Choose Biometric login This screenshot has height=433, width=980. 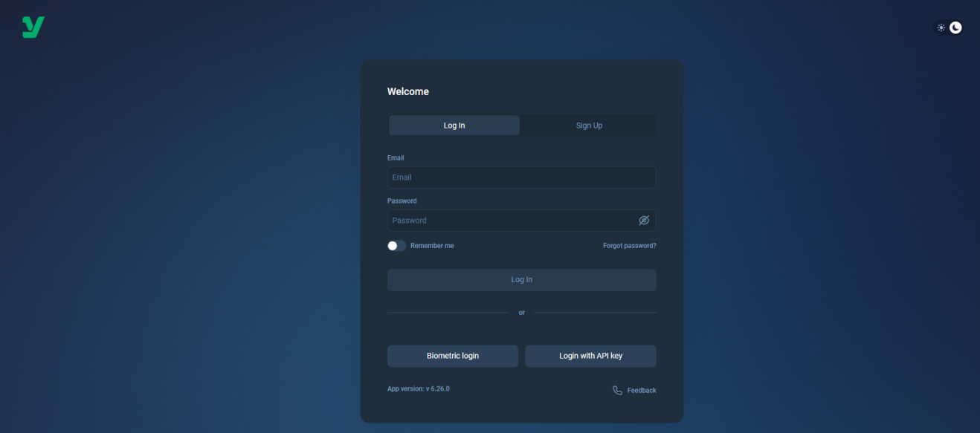tap(453, 356)
